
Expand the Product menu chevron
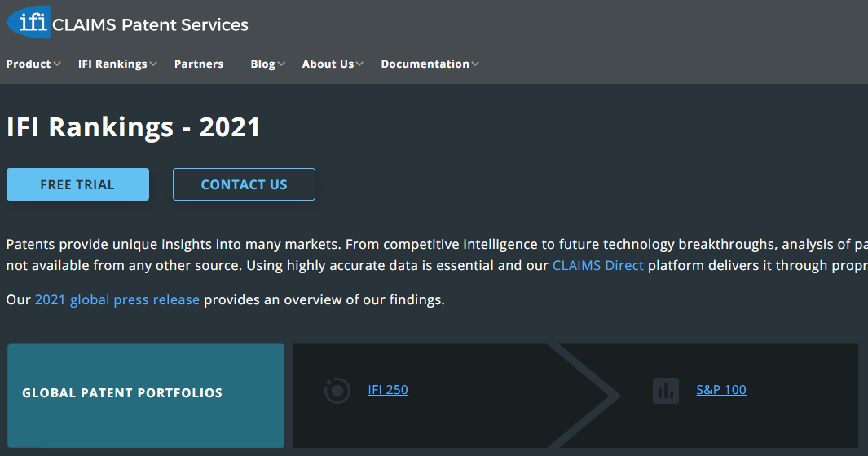coord(57,64)
